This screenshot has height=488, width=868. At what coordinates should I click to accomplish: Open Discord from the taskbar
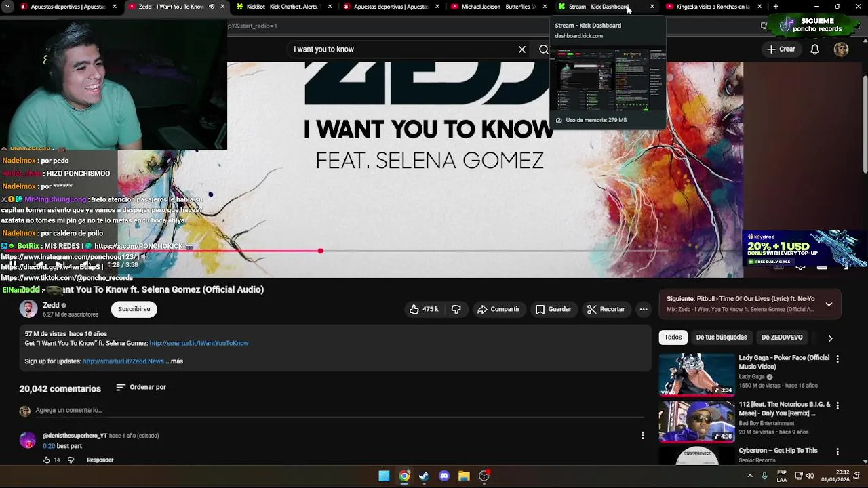pos(444,476)
